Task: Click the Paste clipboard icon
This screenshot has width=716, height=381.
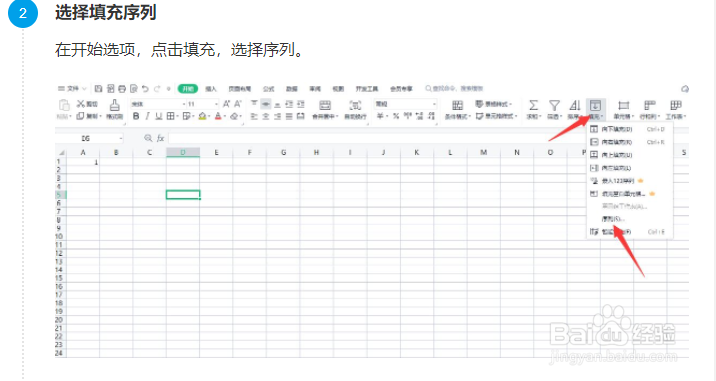Action: (64, 106)
